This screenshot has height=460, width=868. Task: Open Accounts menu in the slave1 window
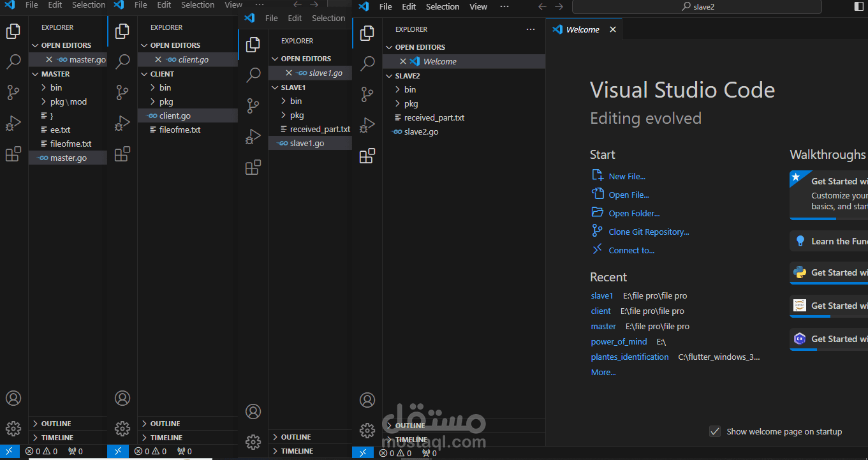(253, 412)
